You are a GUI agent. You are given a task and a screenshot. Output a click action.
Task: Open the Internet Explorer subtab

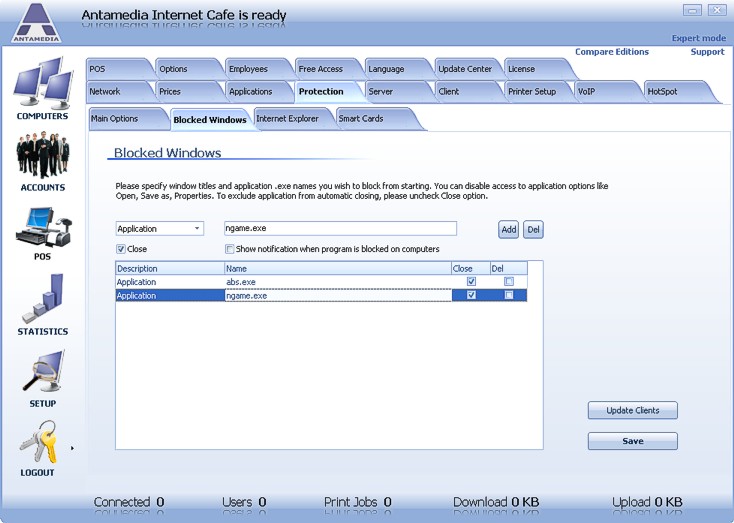coord(292,119)
